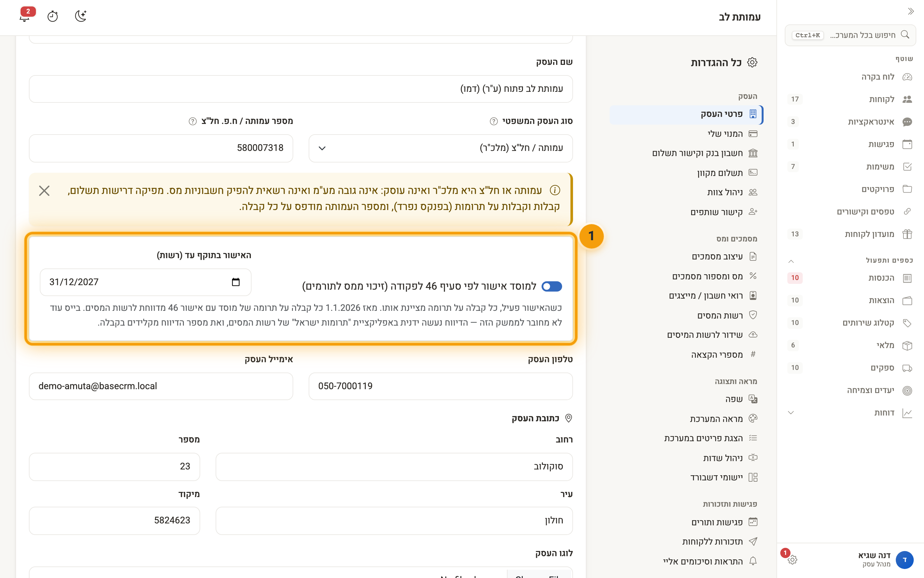The height and width of the screenshot is (578, 924).
Task: Click the help icon beside סוג העסק המשפטי
Action: coord(494,121)
